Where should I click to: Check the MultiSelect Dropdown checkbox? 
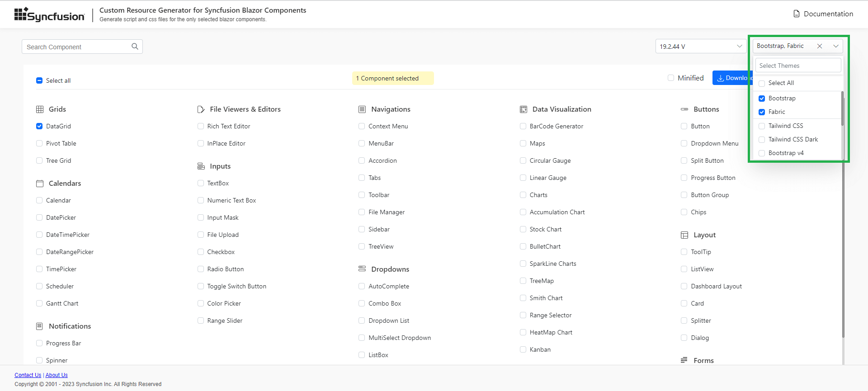click(x=362, y=338)
